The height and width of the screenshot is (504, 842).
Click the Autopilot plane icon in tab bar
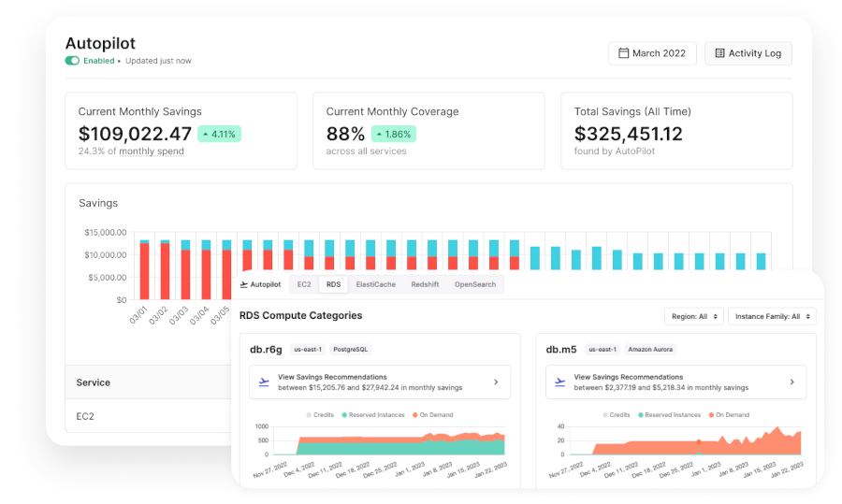[244, 284]
